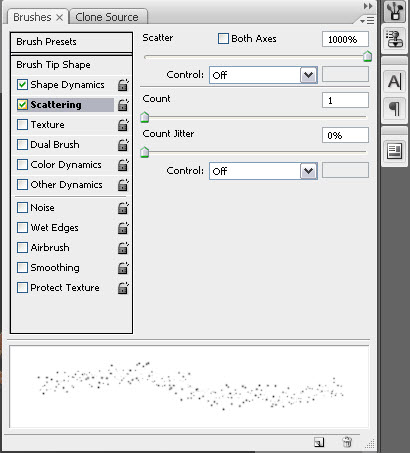
Task: Enable the Smoothing checkbox
Action: coord(22,268)
